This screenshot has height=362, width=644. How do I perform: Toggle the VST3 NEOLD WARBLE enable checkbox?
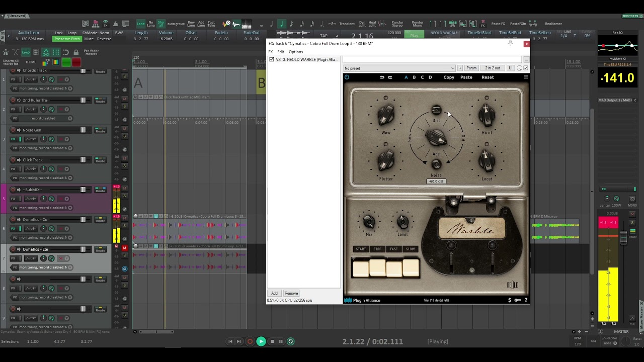(x=272, y=59)
